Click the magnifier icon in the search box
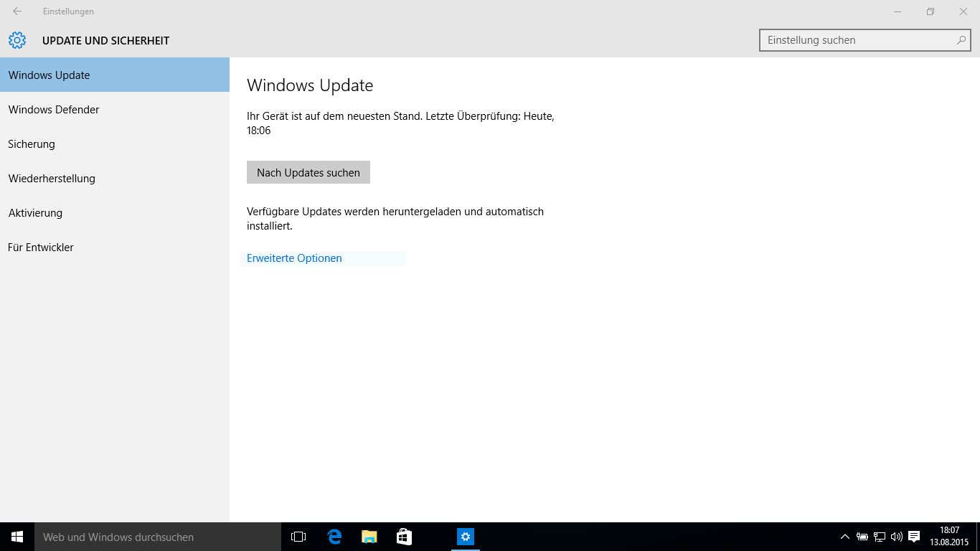Viewport: 980px width, 551px height. tap(961, 40)
